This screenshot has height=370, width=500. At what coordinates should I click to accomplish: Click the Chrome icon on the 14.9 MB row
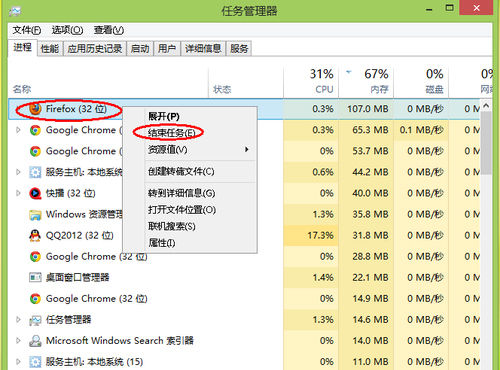click(x=35, y=298)
